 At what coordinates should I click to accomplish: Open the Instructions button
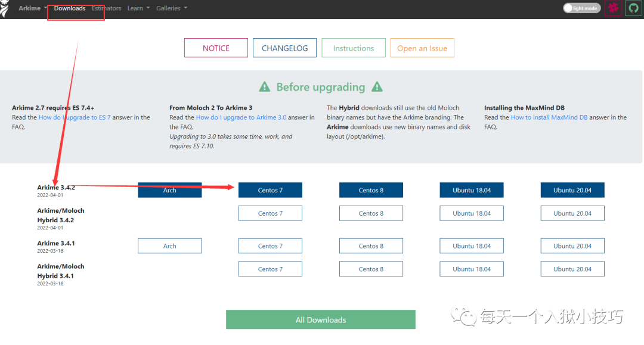tap(354, 48)
